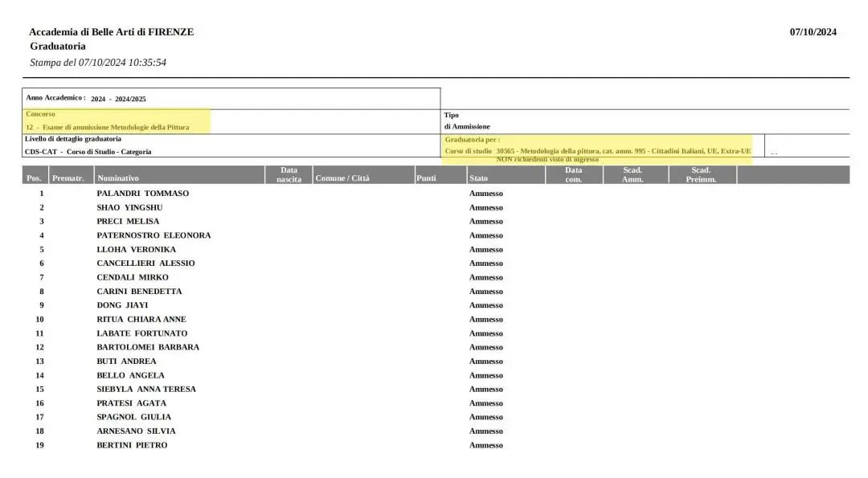Viewport: 868px width, 478px height.
Task: Click the Punti column header
Action: pyautogui.click(x=426, y=178)
